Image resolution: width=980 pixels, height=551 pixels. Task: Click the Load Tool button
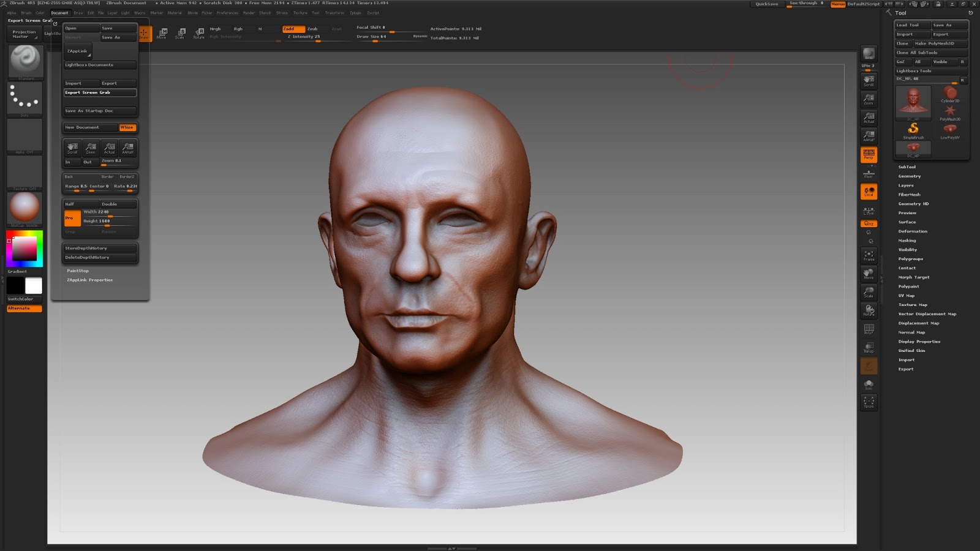[x=912, y=25]
